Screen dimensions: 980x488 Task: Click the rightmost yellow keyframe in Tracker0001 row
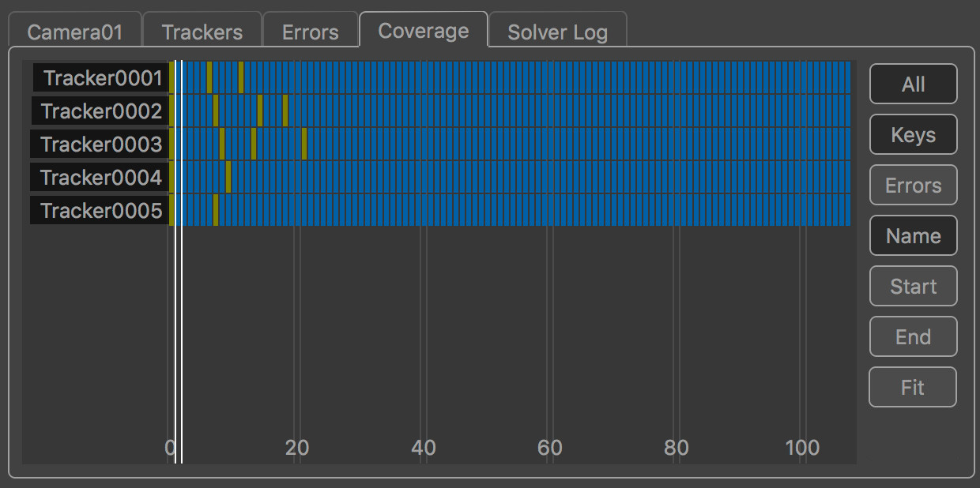pos(241,77)
